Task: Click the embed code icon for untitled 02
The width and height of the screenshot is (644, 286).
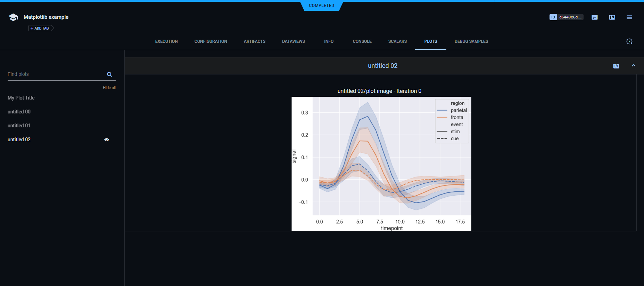Action: point(616,66)
